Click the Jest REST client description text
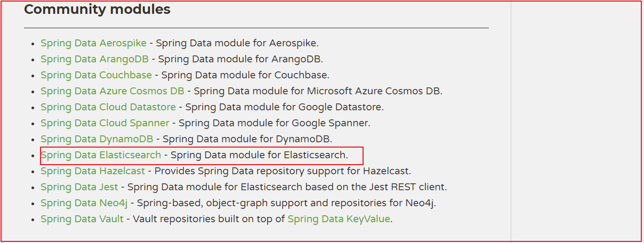The image size is (644, 243). click(x=287, y=187)
